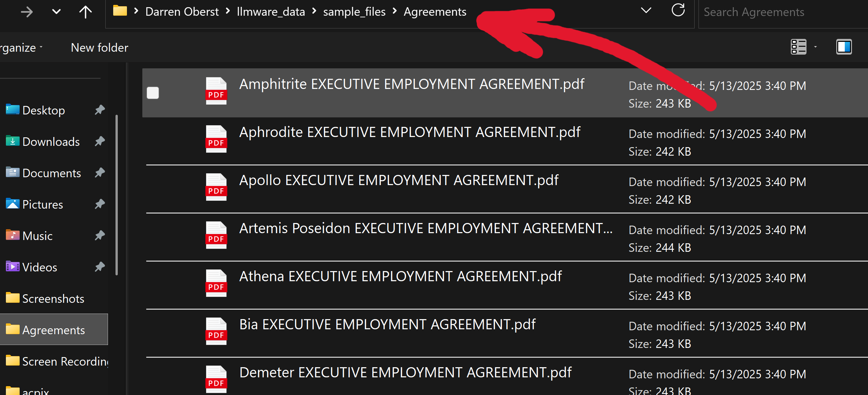Screen dimensions: 868x395
Task: Check the Amphitrite agreement file checkbox
Action: click(153, 93)
